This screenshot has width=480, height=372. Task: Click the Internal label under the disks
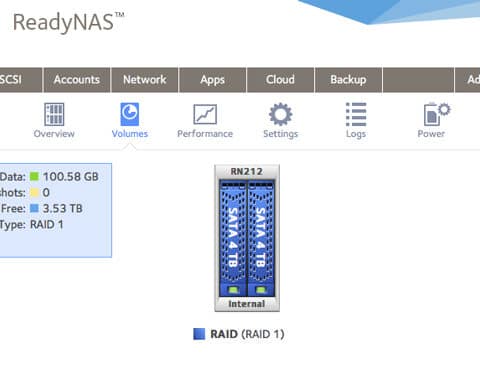pos(247,304)
